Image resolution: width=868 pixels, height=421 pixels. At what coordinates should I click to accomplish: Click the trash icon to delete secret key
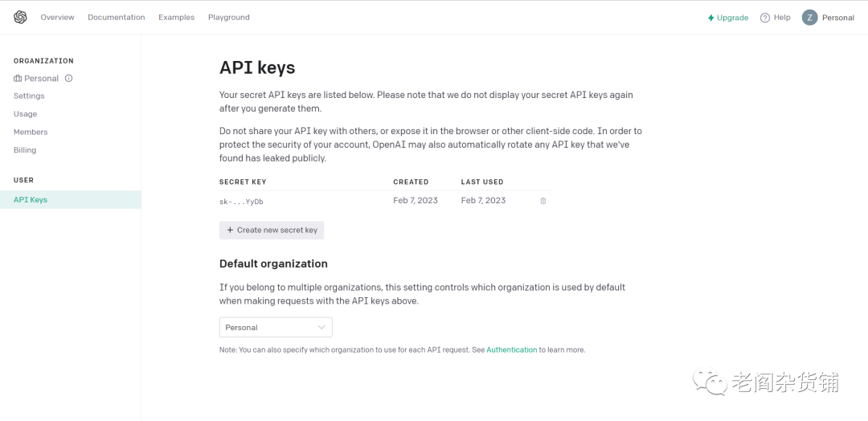click(543, 201)
